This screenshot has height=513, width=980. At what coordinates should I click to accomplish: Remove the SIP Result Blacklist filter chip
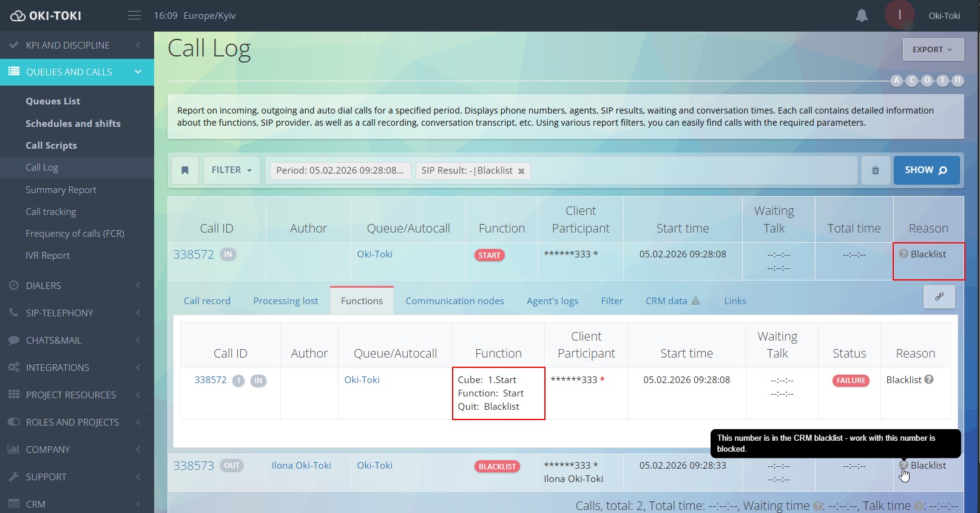coord(521,171)
